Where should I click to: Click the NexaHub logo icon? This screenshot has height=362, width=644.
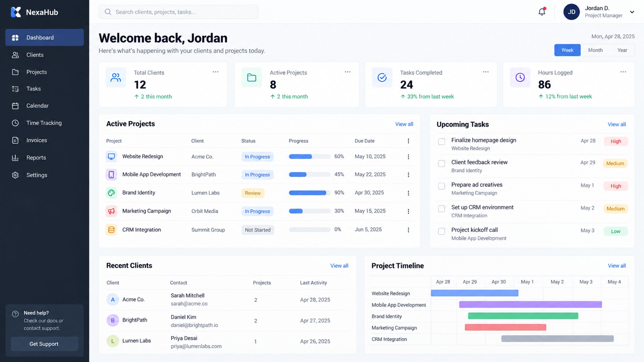pyautogui.click(x=16, y=12)
